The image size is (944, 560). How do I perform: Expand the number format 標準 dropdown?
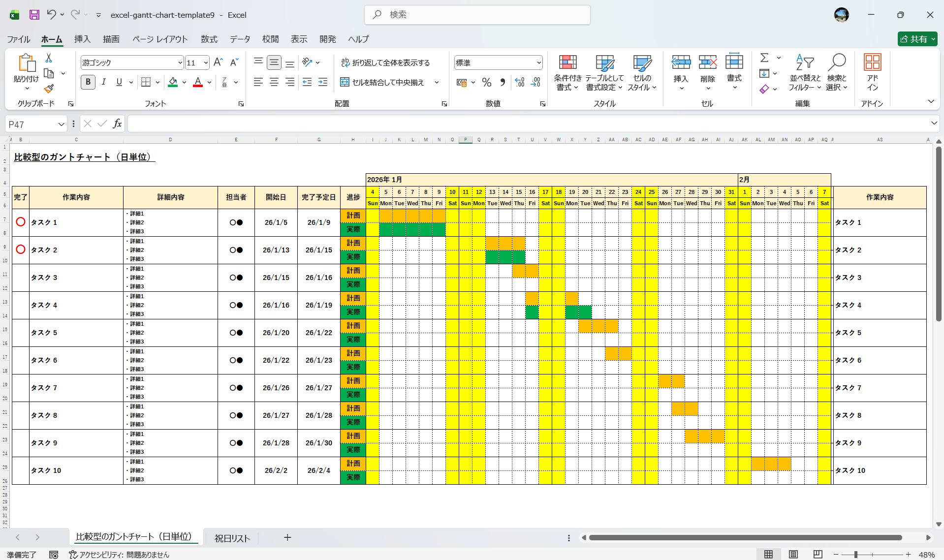pos(538,63)
